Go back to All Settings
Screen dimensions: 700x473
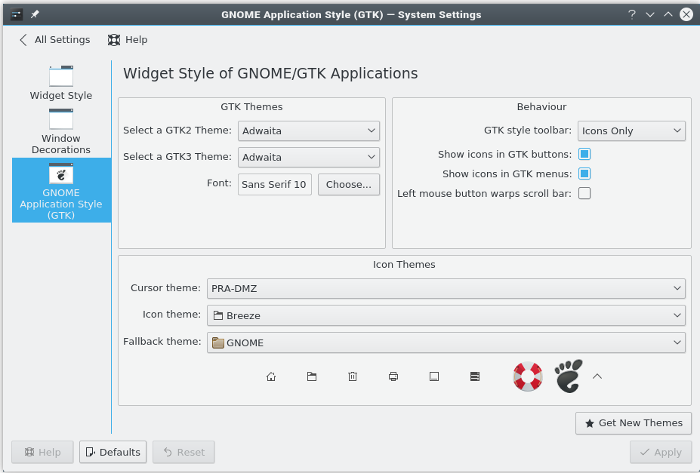54,40
